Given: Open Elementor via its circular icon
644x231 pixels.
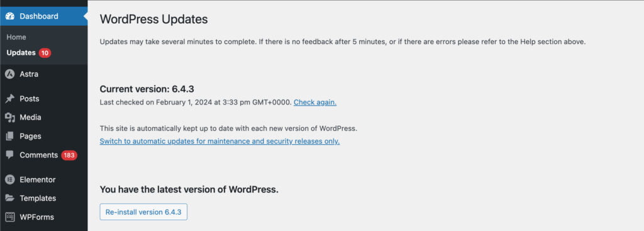Looking at the screenshot, I should pos(10,179).
